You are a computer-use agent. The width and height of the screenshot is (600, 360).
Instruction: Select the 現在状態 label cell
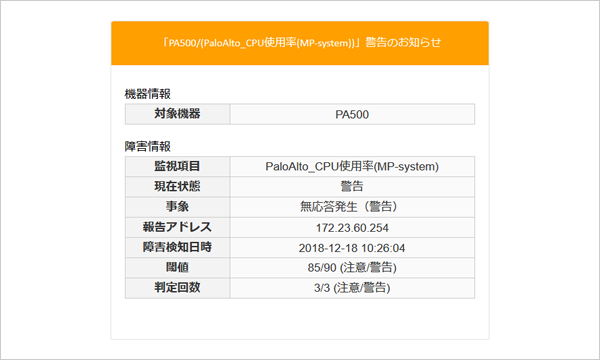click(177, 186)
